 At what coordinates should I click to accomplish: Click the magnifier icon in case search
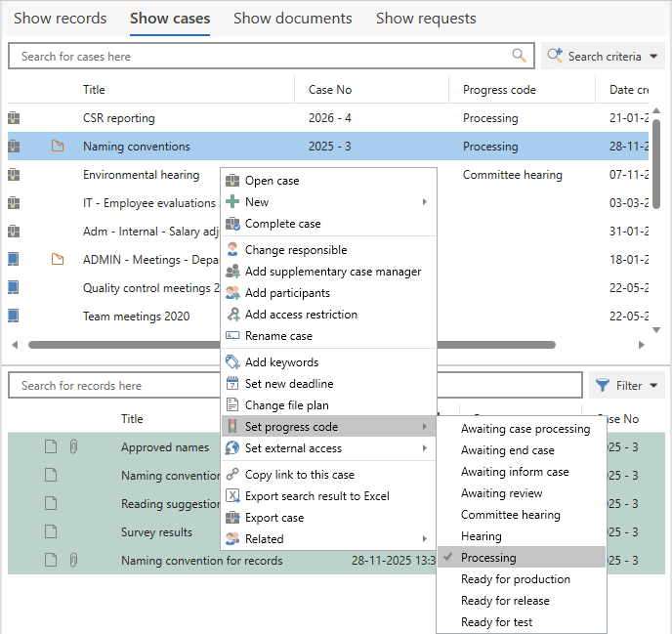pyautogui.click(x=519, y=56)
